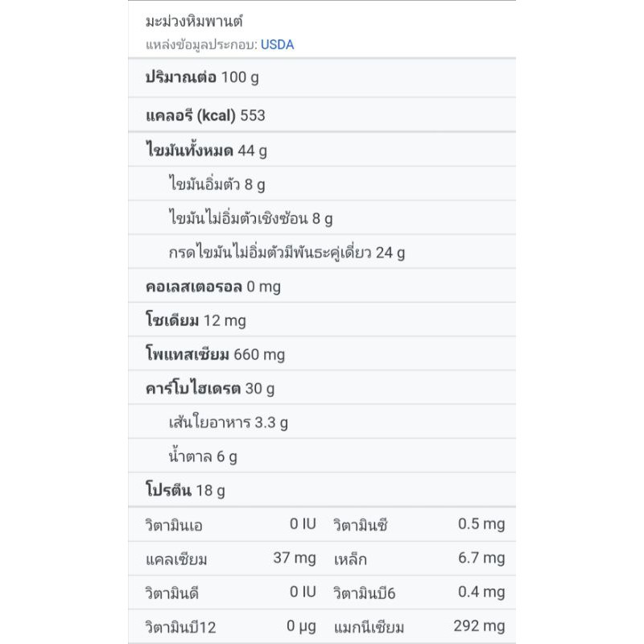This screenshot has width=644, height=644.
Task: Click the ไขมันอิ่มตัว 8 g line
Action: [217, 184]
